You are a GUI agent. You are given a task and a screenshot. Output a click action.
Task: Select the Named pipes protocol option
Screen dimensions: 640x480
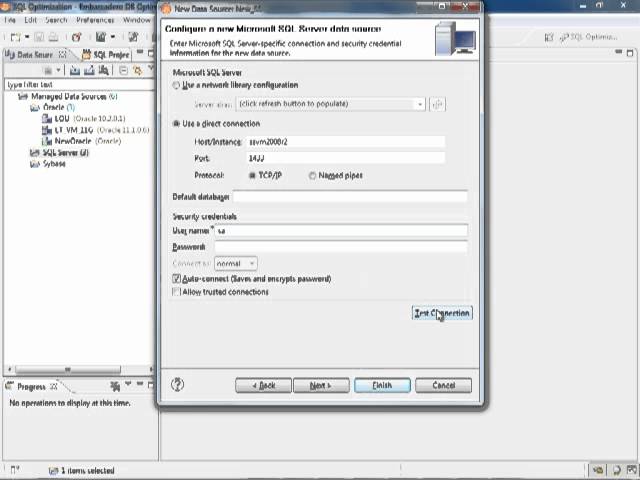pyautogui.click(x=336, y=176)
